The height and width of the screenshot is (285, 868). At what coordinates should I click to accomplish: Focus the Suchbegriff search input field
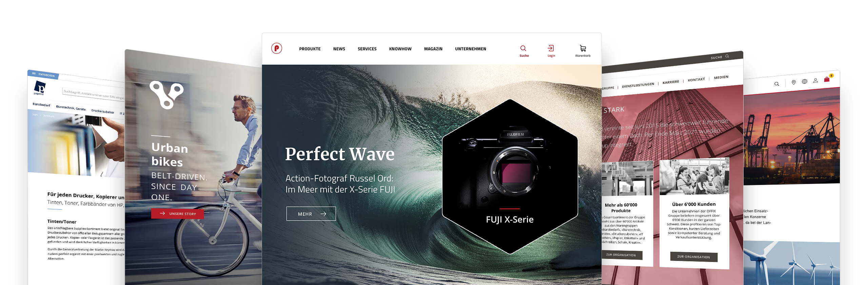click(x=94, y=94)
